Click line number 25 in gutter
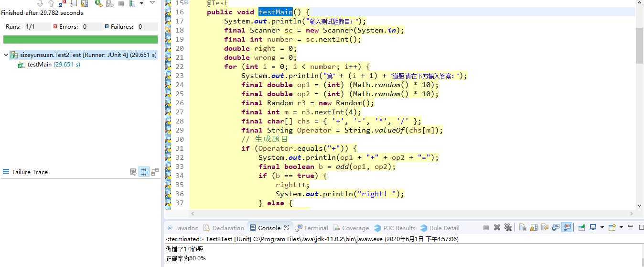This screenshot has width=644, height=267. click(179, 94)
